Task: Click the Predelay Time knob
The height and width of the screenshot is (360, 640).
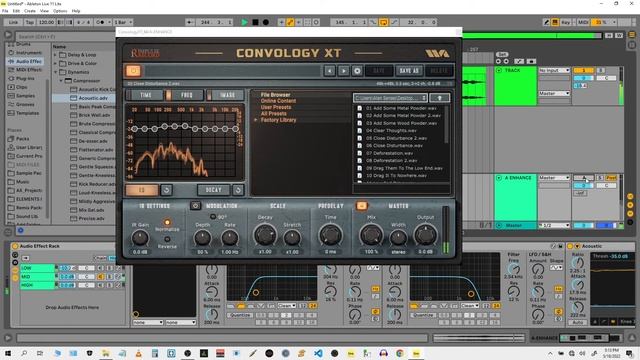Action: (330, 236)
